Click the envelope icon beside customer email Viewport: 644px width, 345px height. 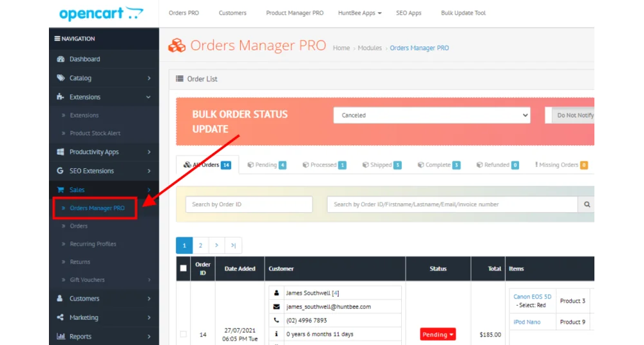point(276,306)
